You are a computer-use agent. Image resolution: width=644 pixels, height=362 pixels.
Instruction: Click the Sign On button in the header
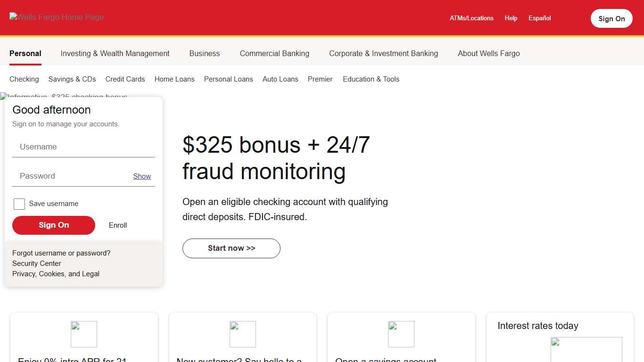pos(611,18)
